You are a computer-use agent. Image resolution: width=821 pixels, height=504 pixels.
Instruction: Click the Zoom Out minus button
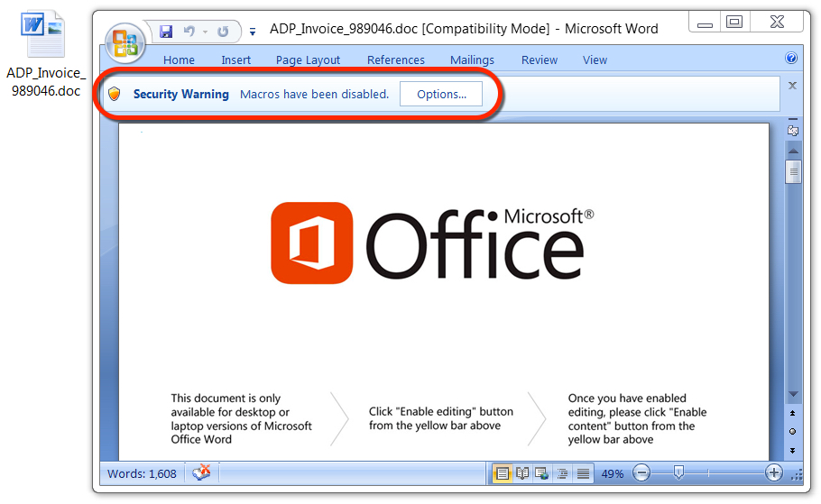(641, 473)
